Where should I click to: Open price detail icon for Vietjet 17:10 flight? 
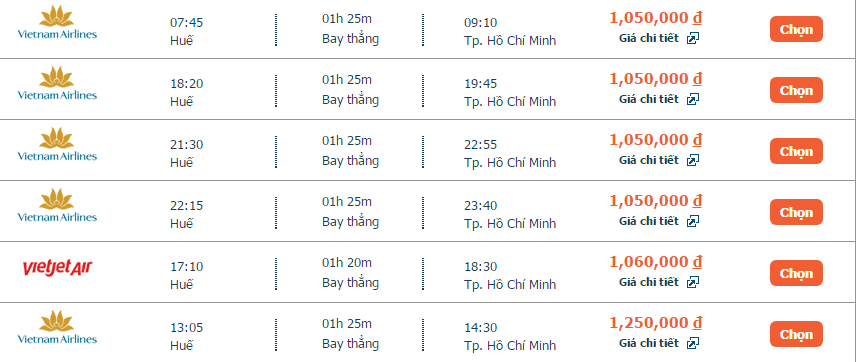pos(692,283)
